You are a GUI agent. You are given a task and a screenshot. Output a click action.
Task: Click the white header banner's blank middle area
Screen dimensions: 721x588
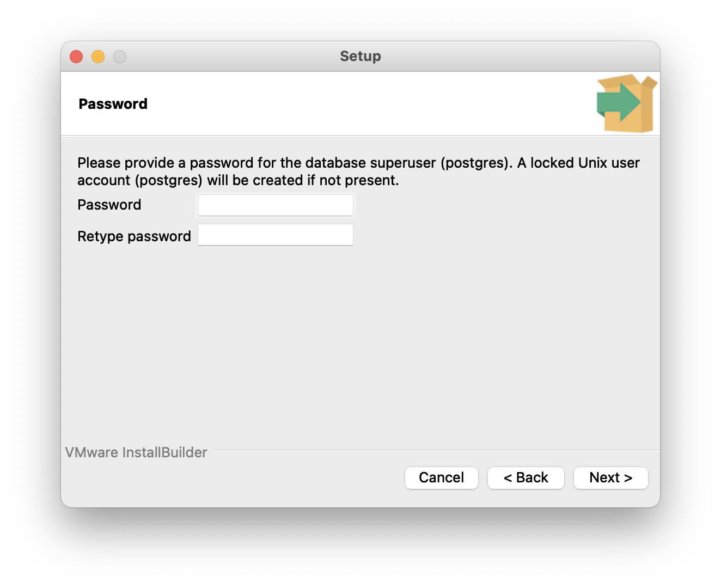tap(359, 103)
